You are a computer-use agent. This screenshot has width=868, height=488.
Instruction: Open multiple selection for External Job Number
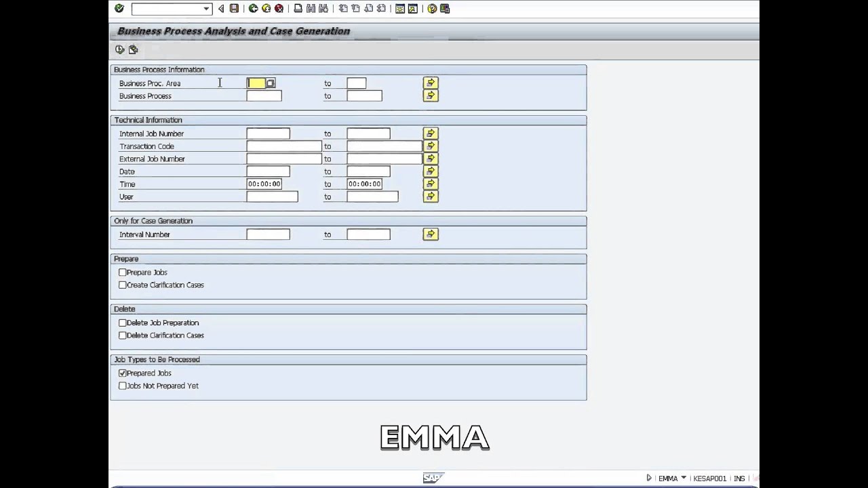pos(431,159)
